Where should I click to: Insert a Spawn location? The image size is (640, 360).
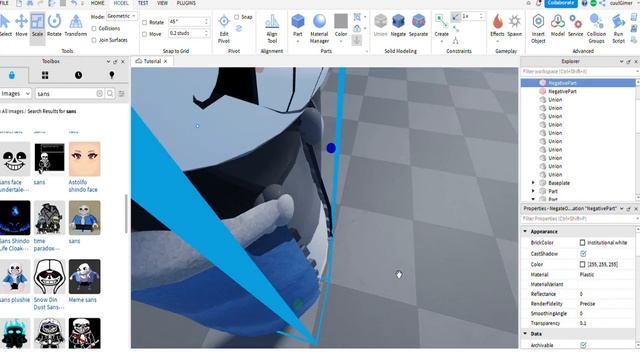coord(514,25)
